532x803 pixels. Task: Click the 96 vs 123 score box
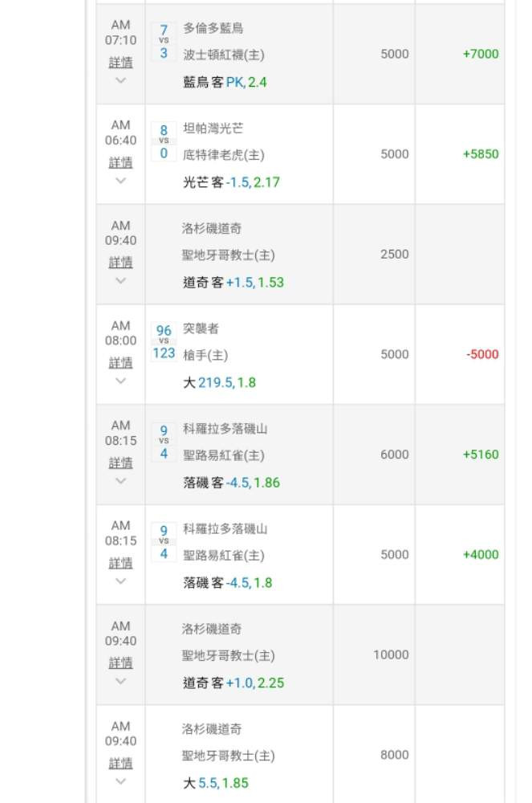164,341
